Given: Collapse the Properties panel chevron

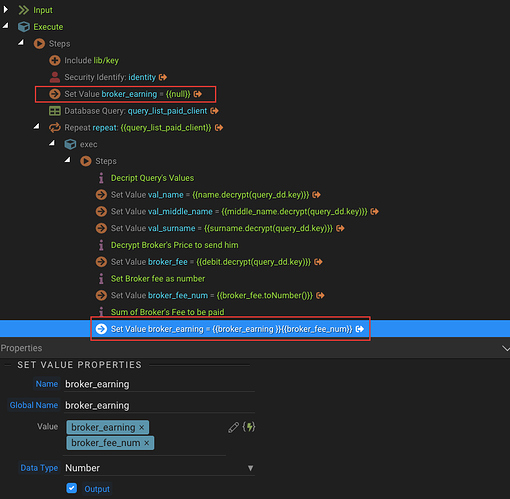Looking at the screenshot, I should click(505, 348).
